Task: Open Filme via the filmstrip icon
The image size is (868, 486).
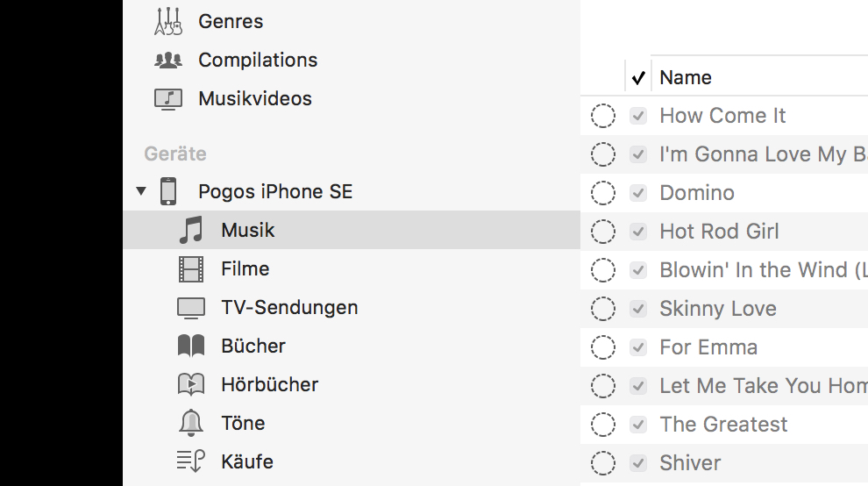Action: pos(191,269)
